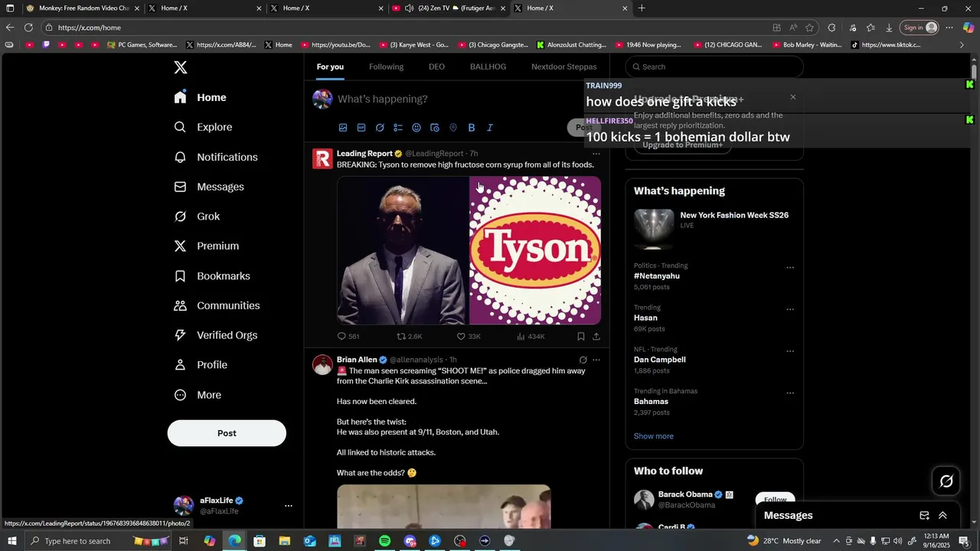Open Edge Copilot icon
Image resolution: width=980 pixels, height=551 pixels.
coord(969,28)
